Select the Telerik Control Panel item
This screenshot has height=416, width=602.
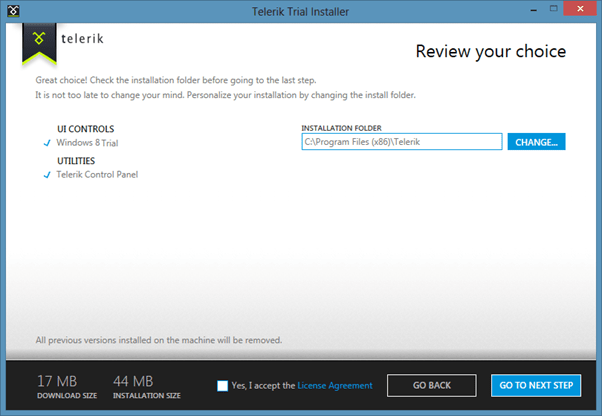[x=97, y=175]
